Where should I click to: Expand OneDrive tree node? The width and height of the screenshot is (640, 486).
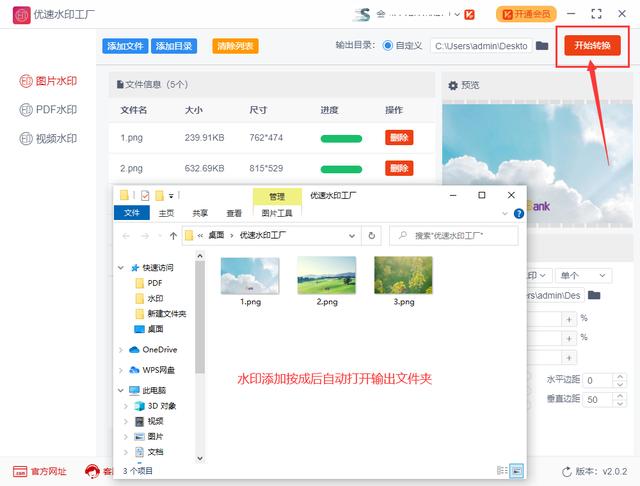[x=121, y=350]
